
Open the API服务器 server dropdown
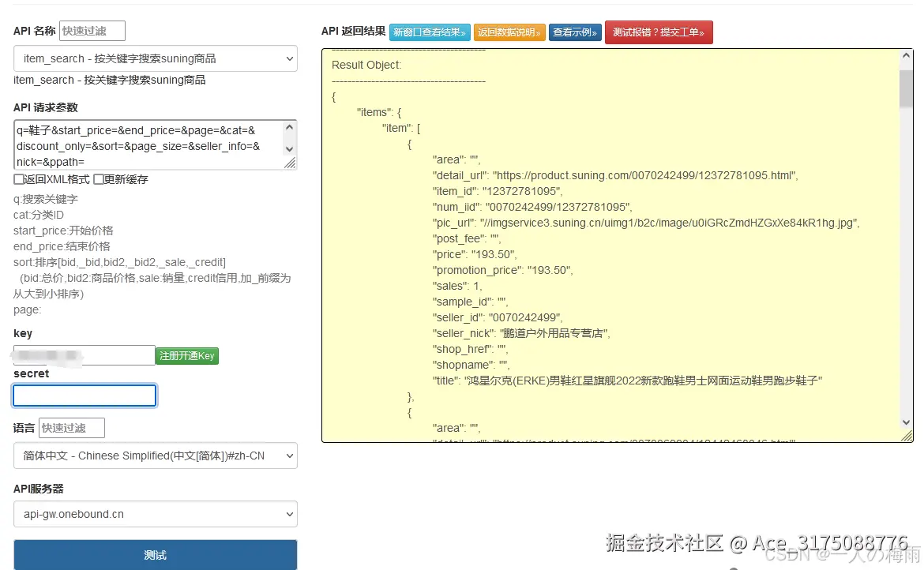tap(155, 514)
